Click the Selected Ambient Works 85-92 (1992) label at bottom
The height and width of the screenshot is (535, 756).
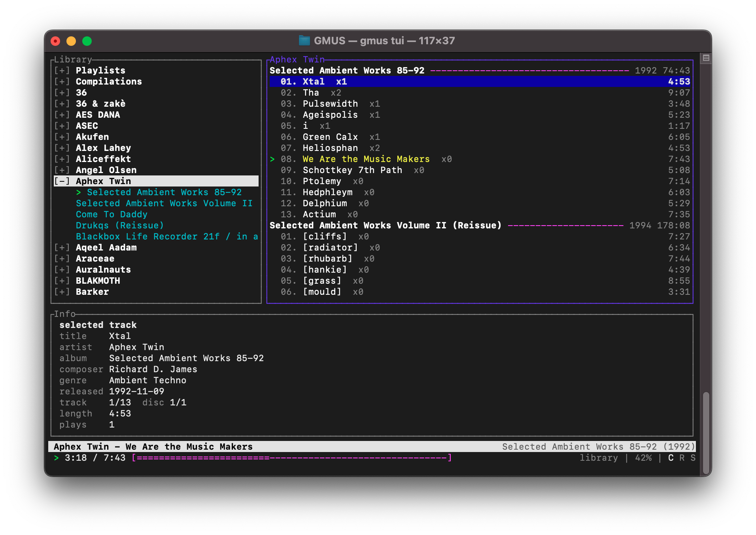click(598, 447)
